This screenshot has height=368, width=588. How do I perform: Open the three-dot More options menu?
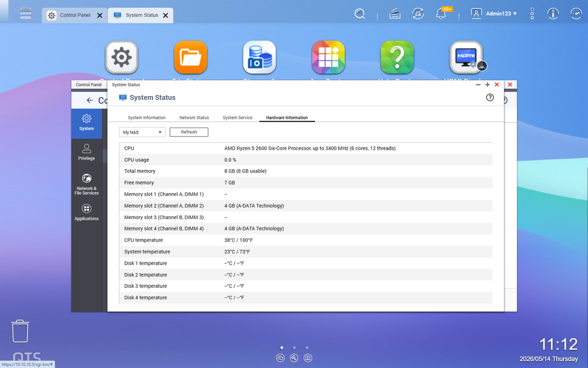pos(532,14)
